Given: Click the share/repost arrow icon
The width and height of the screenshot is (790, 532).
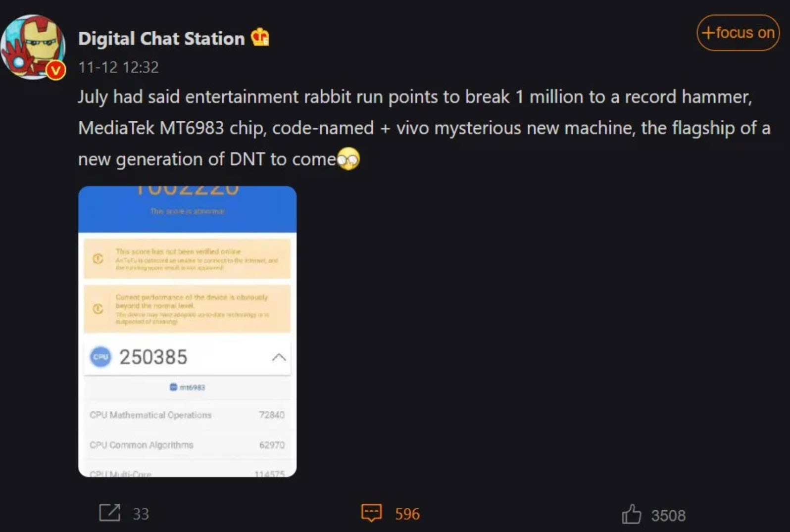Looking at the screenshot, I should pyautogui.click(x=109, y=513).
